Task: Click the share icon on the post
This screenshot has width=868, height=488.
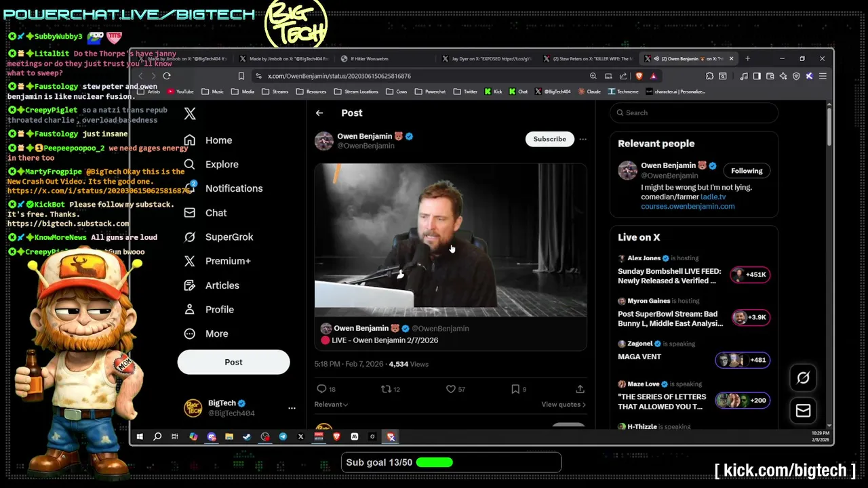Action: (580, 389)
